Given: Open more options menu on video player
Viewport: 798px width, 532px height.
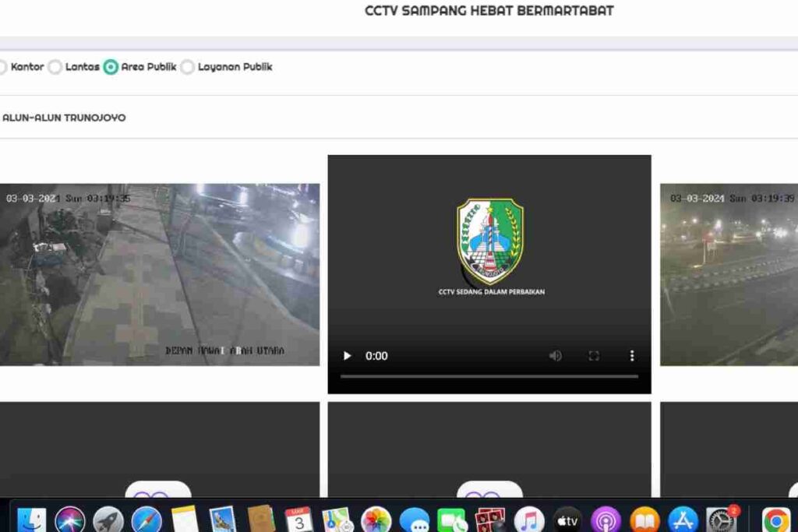Looking at the screenshot, I should pyautogui.click(x=632, y=356).
